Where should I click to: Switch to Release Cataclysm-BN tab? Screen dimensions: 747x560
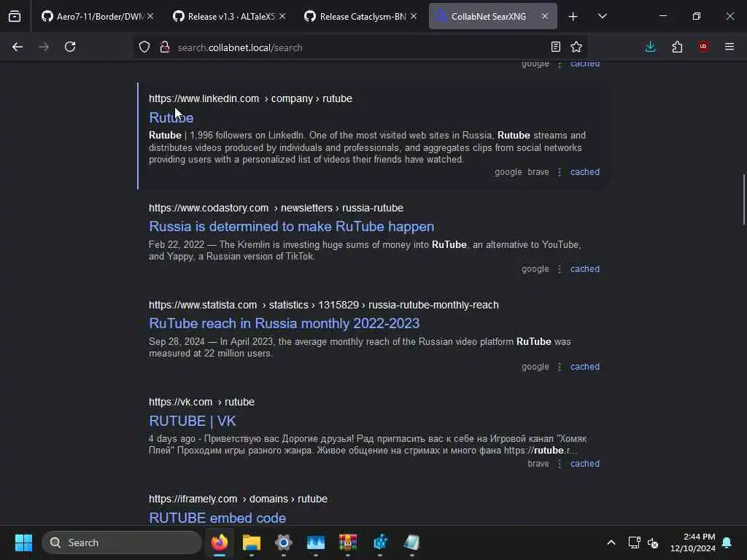click(x=360, y=16)
